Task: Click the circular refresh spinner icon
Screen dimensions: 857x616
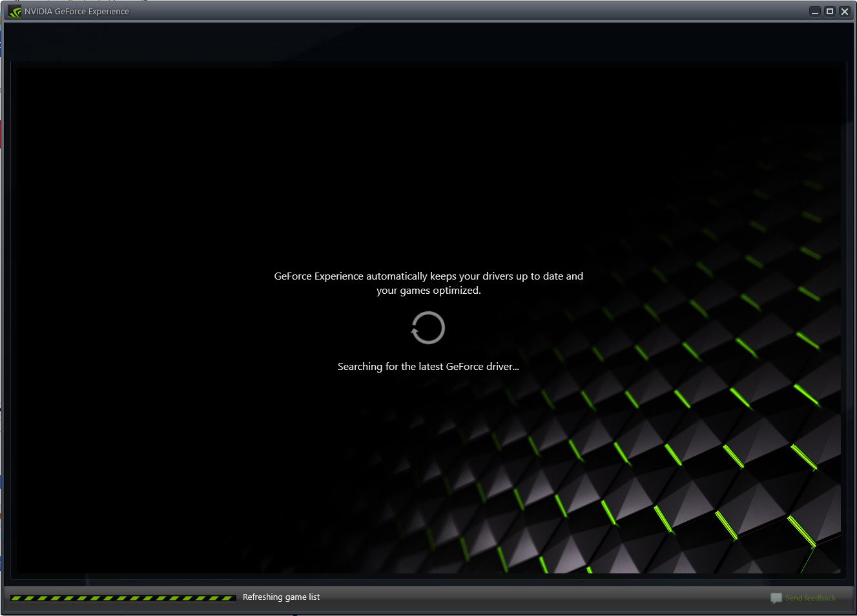Action: (428, 327)
